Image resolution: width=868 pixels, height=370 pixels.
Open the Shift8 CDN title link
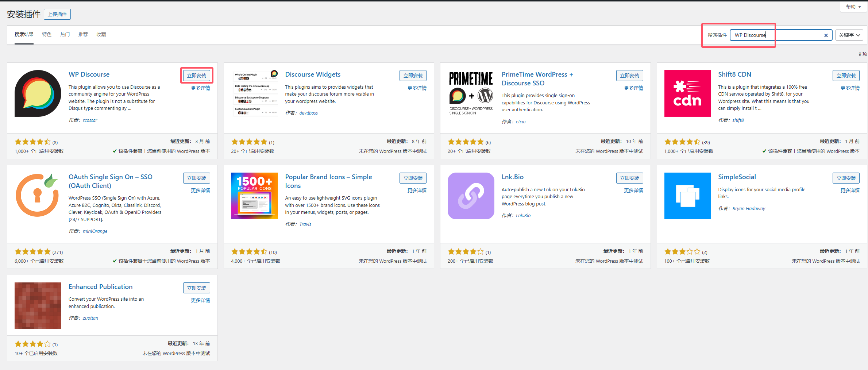734,74
